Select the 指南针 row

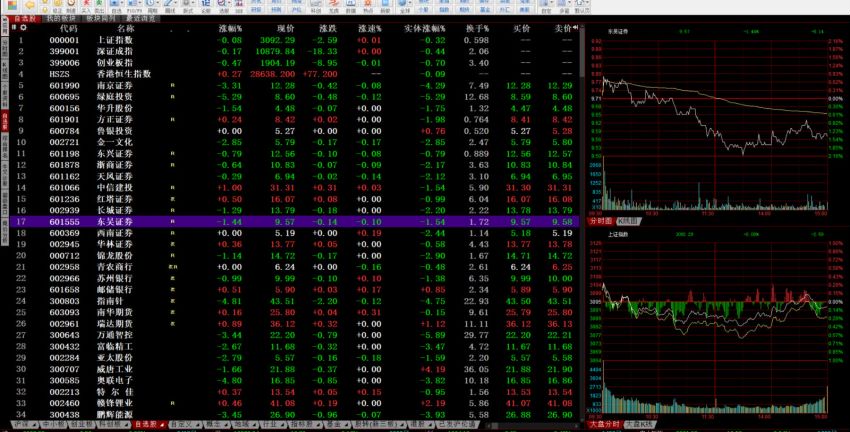(x=295, y=301)
